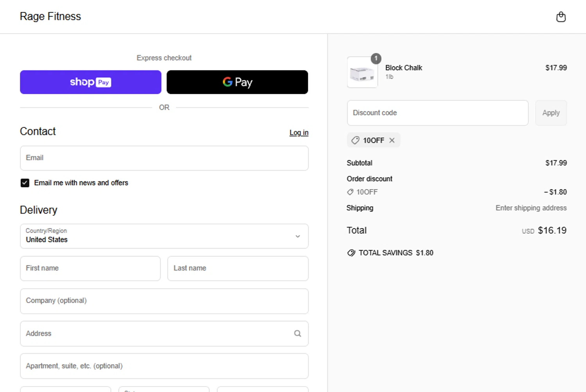Focus the Company (optional) field

[164, 301]
